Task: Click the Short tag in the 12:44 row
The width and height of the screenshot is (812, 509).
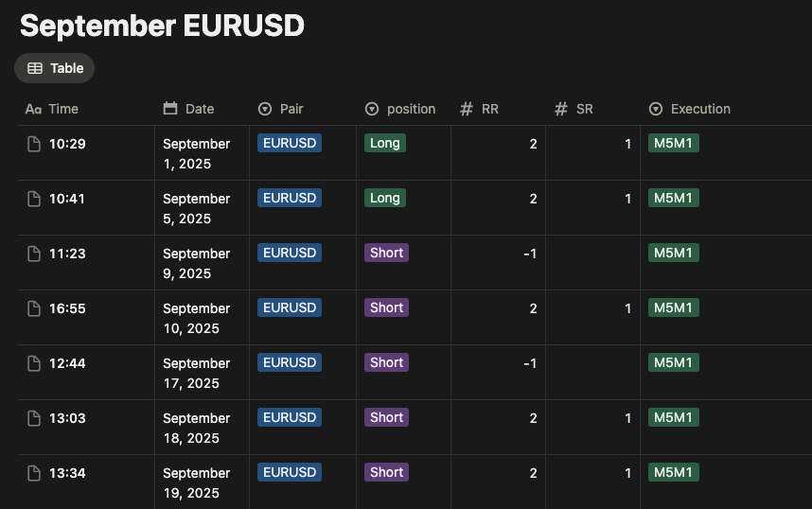Action: click(386, 362)
